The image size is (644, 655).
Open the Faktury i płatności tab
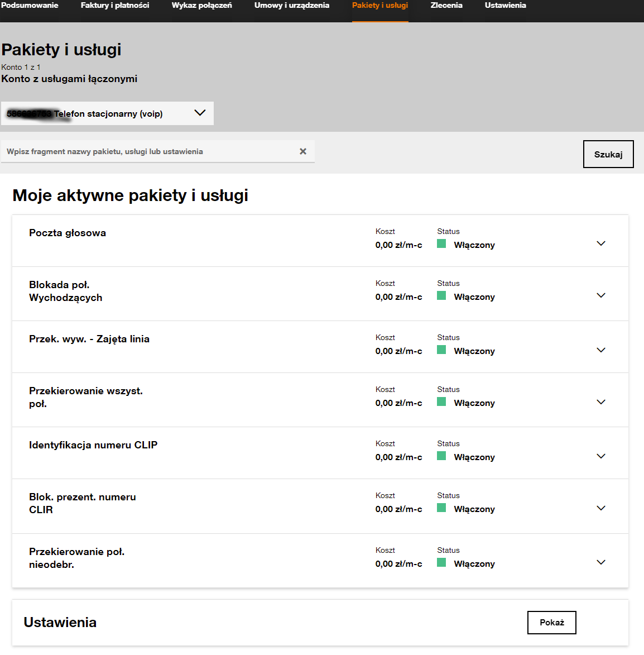click(115, 6)
